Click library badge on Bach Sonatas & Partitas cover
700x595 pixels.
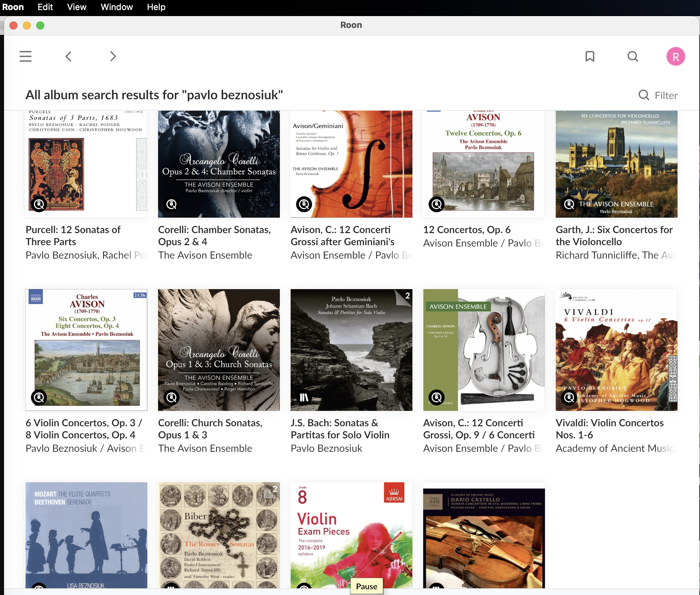coord(304,397)
